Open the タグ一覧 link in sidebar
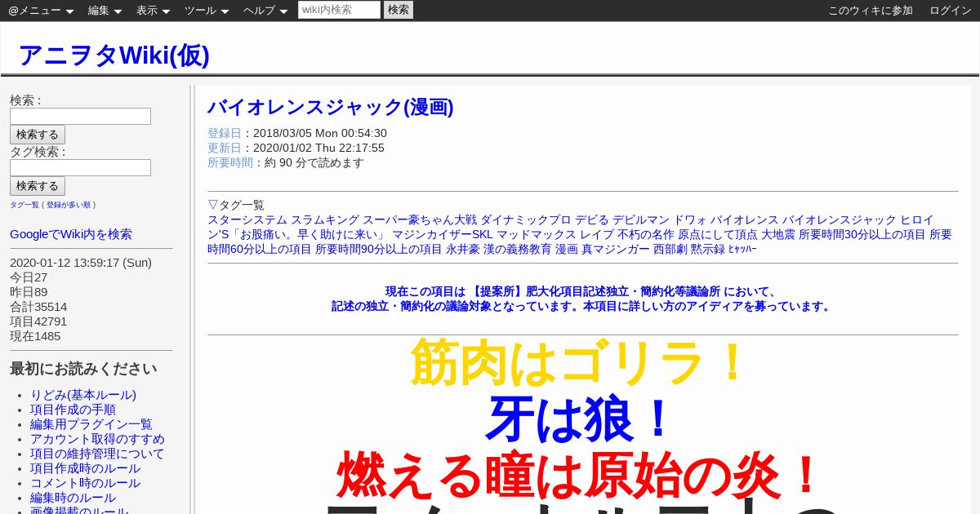This screenshot has height=514, width=980. 24,205
